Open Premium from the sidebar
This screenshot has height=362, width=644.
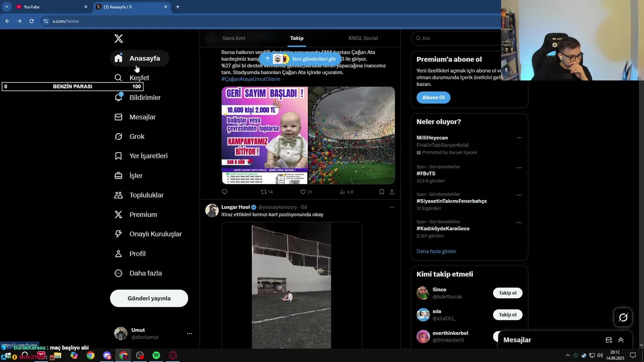pos(136,215)
